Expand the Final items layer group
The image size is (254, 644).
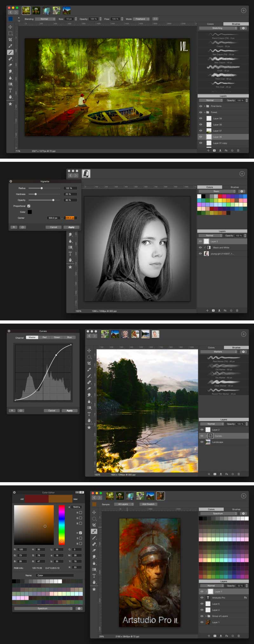[x=205, y=106]
